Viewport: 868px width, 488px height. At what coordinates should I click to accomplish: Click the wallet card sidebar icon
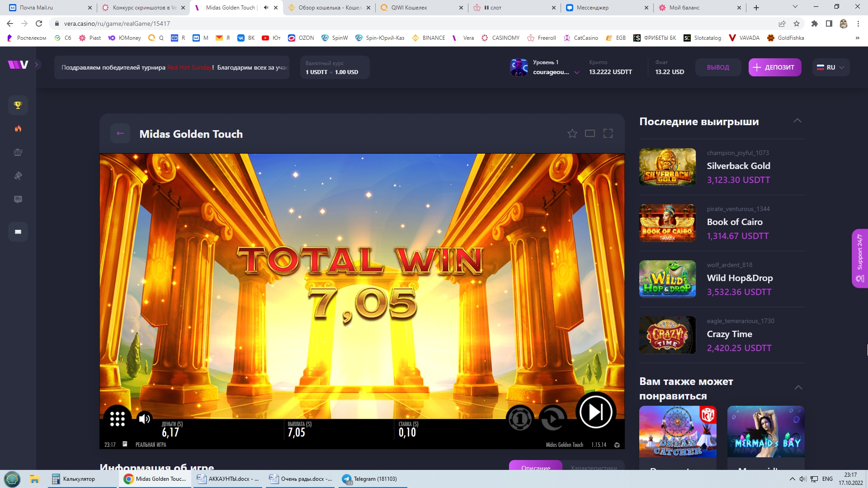[x=18, y=232]
